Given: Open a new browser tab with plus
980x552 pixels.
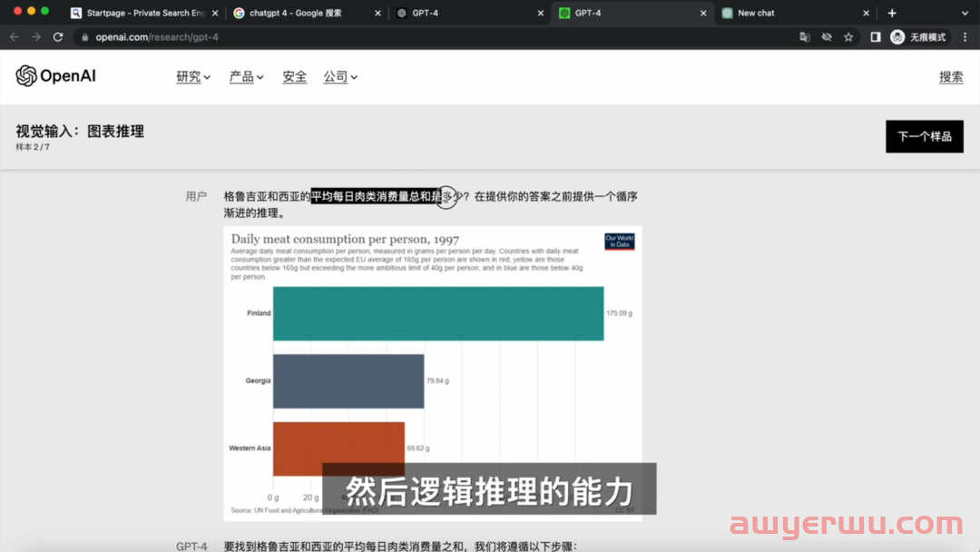Looking at the screenshot, I should [892, 13].
